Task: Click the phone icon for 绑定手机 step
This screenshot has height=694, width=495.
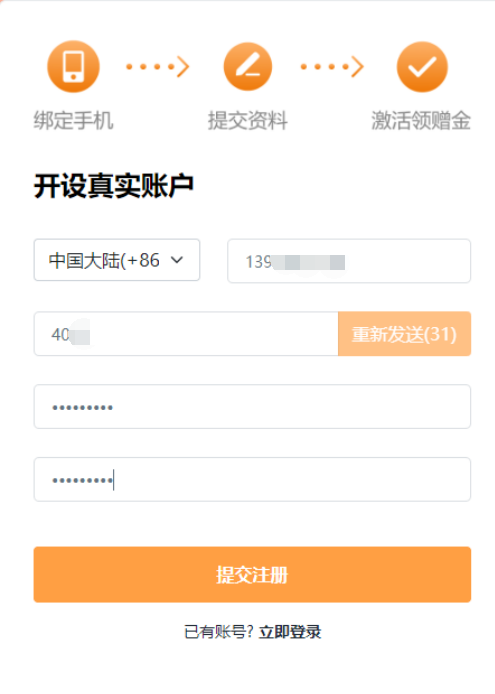Action: 73,66
